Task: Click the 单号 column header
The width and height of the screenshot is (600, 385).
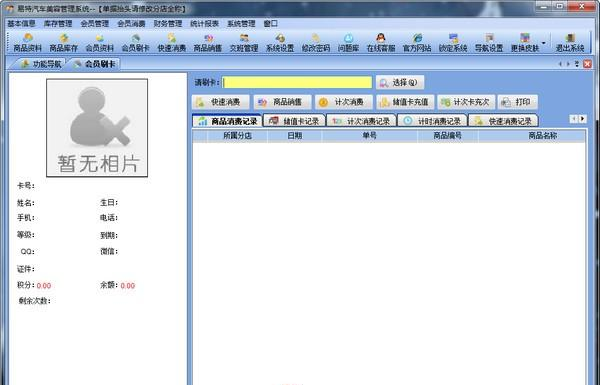Action: click(x=370, y=135)
